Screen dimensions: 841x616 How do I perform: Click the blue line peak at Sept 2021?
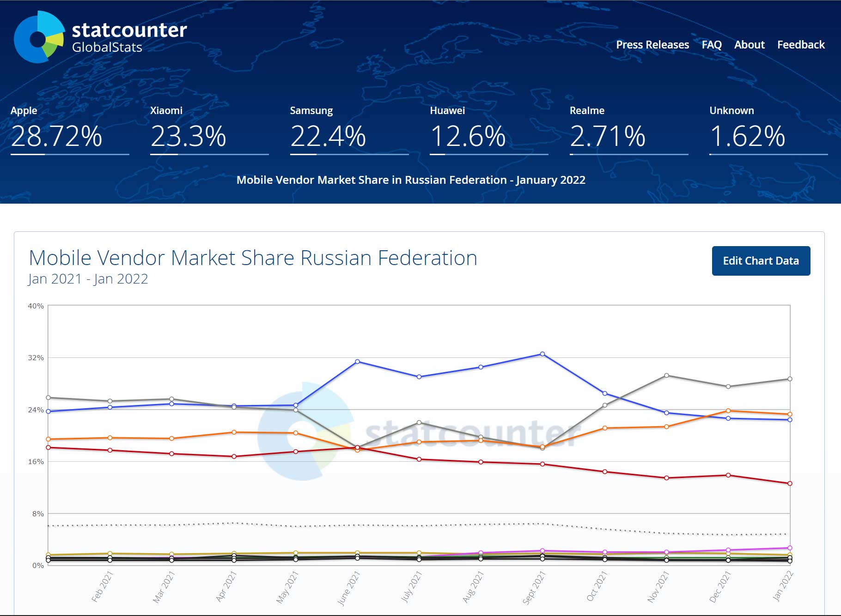(542, 354)
